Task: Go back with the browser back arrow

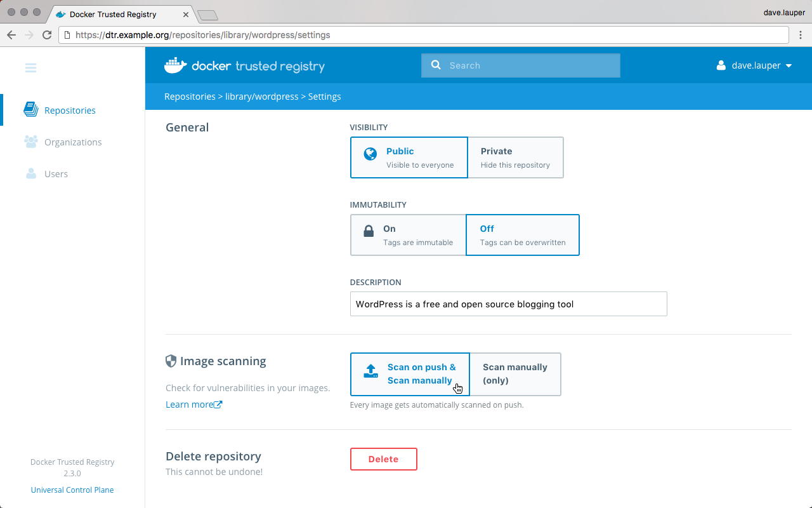Action: 11,35
